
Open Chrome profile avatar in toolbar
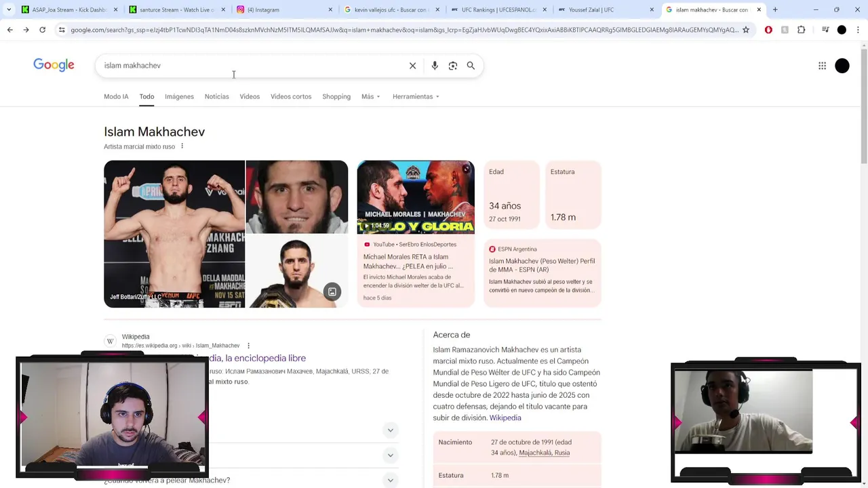click(842, 30)
